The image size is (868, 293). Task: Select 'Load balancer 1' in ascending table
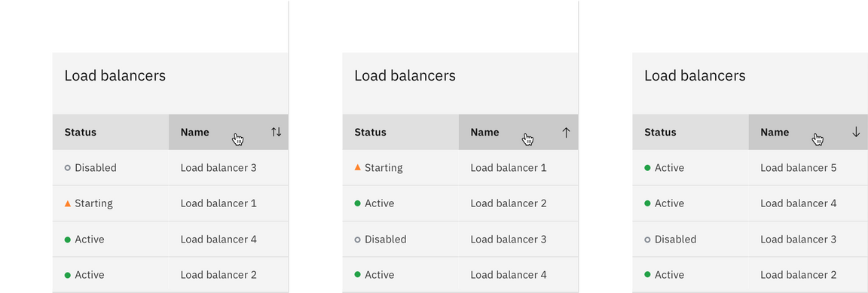[x=509, y=167]
